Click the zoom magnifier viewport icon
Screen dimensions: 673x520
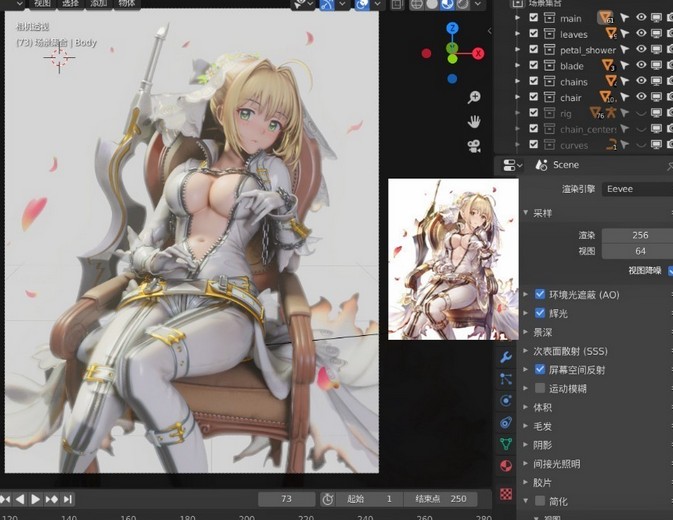click(x=474, y=97)
